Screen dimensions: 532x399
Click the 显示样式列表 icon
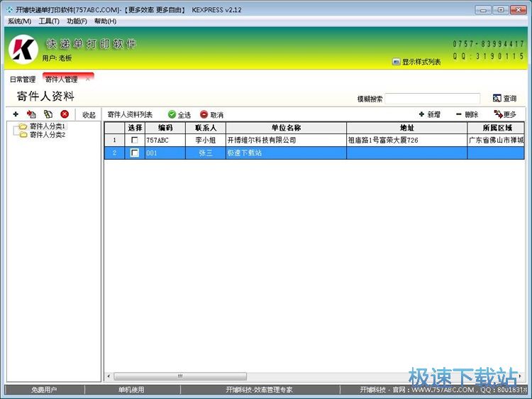click(x=396, y=62)
